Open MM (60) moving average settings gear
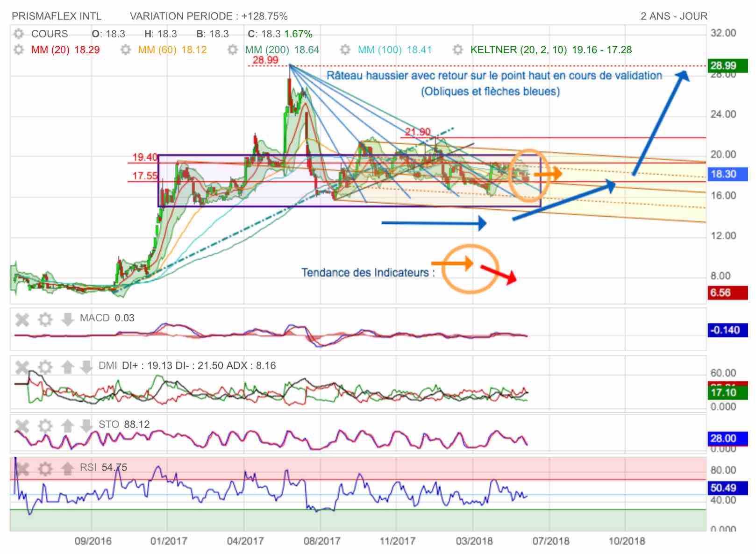This screenshot has width=756, height=554. [126, 50]
